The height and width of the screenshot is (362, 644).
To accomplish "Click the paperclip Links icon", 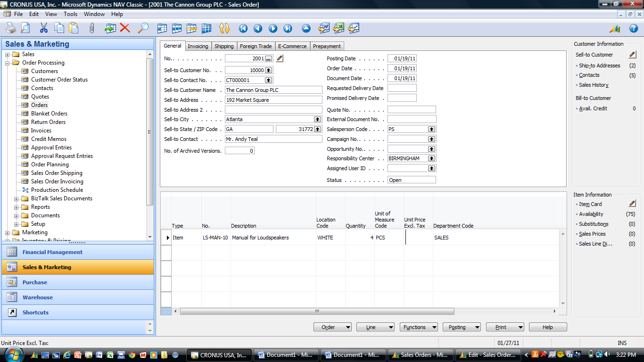I will tap(91, 28).
